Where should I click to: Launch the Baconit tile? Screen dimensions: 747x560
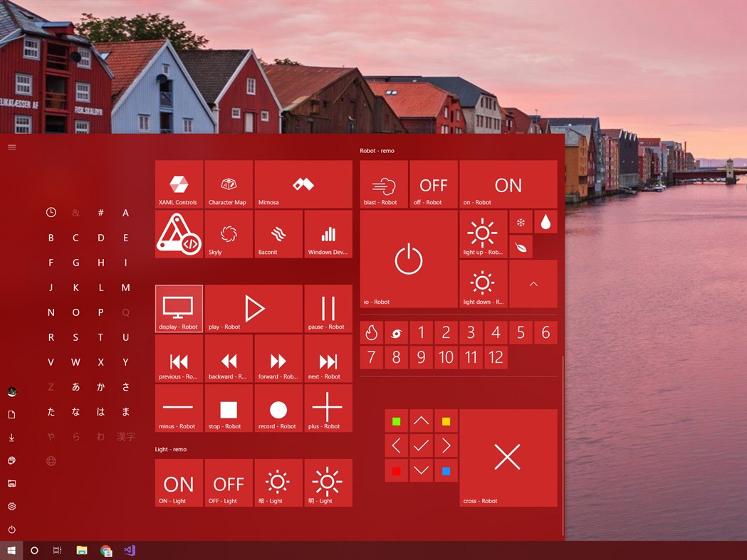278,234
